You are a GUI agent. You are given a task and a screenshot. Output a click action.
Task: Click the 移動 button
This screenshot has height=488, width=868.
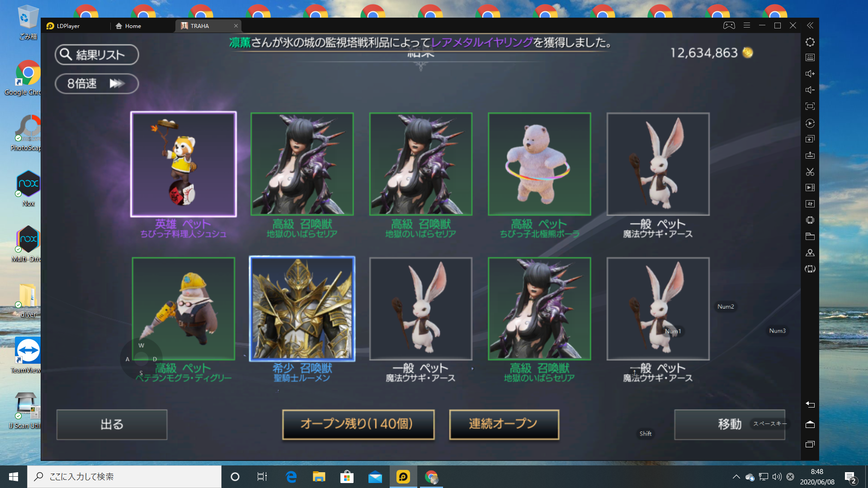point(730,424)
